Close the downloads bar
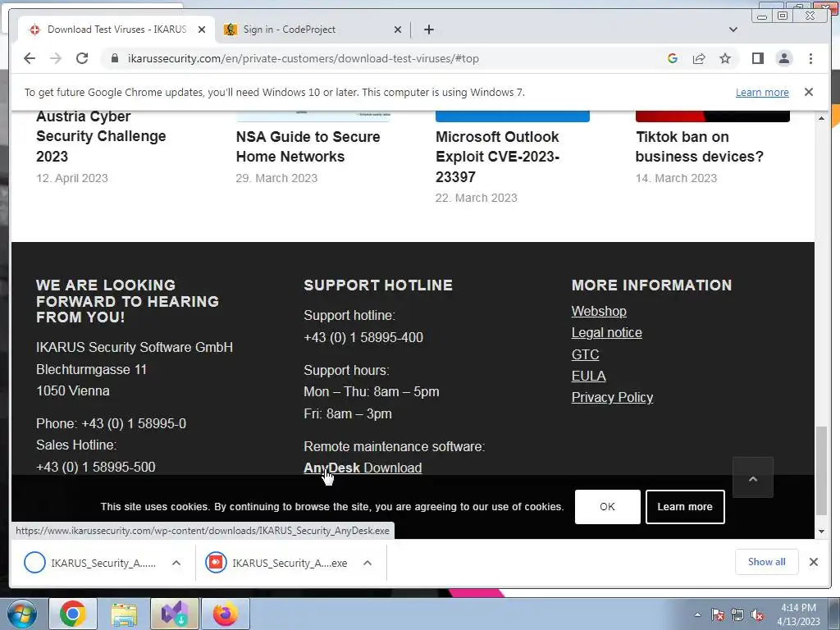 [813, 562]
